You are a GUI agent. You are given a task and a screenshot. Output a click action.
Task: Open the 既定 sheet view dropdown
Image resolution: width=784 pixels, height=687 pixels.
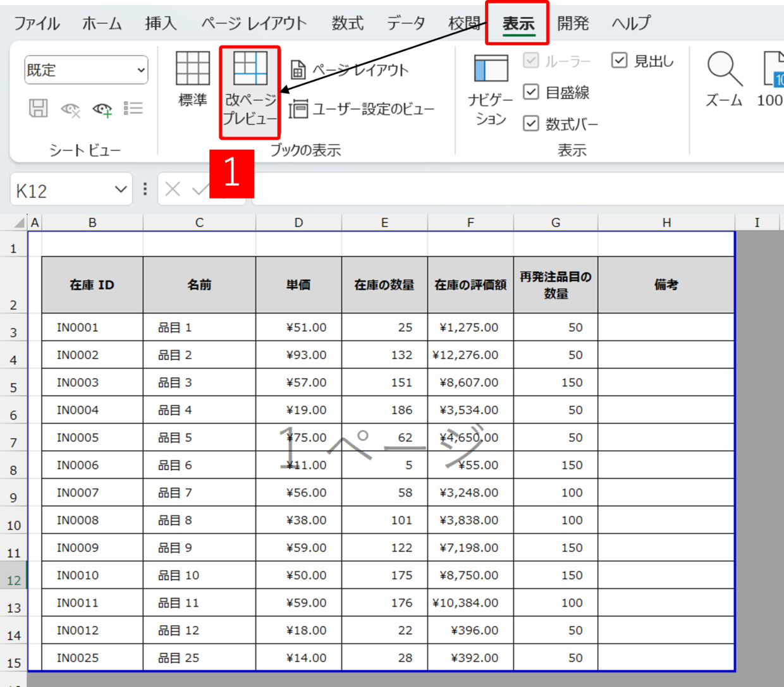pos(86,70)
